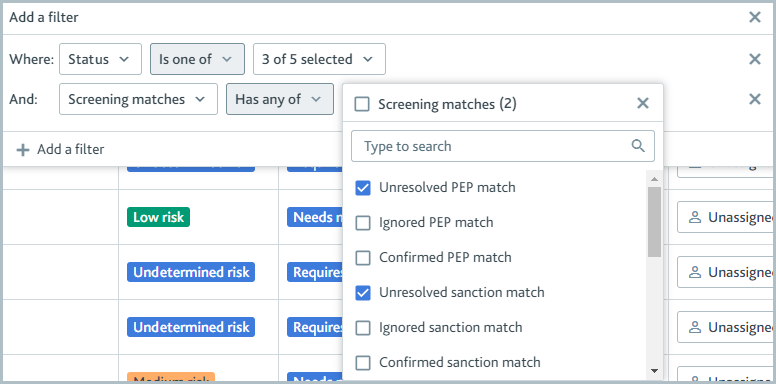Click the options list scrollbar thumb
This screenshot has height=384, width=776.
654,222
